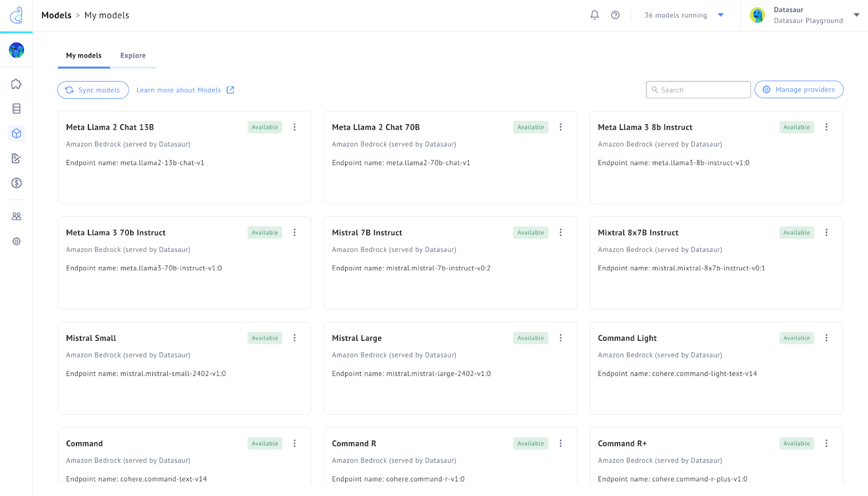Click Available badge on Command R+
The width and height of the screenshot is (868, 496).
pyautogui.click(x=796, y=443)
